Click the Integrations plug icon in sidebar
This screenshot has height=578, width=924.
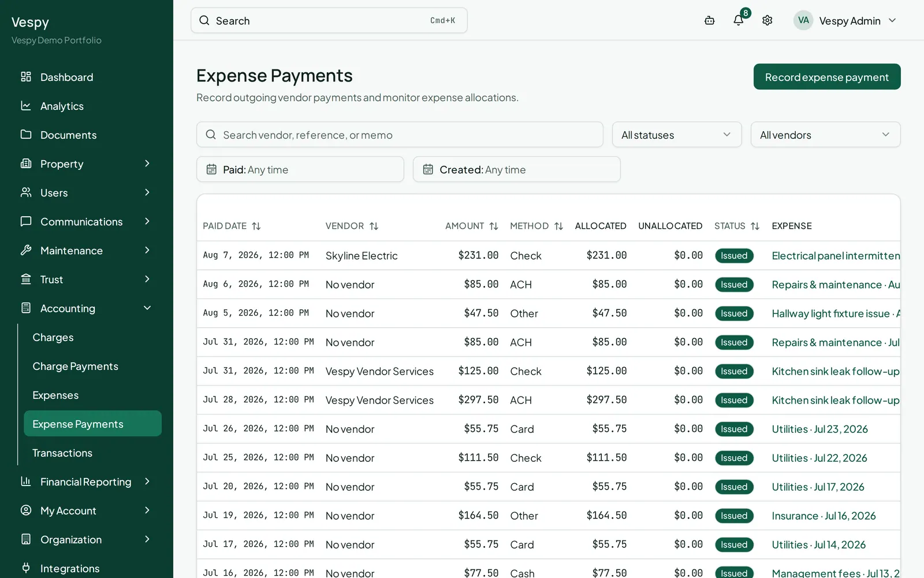[x=26, y=568]
